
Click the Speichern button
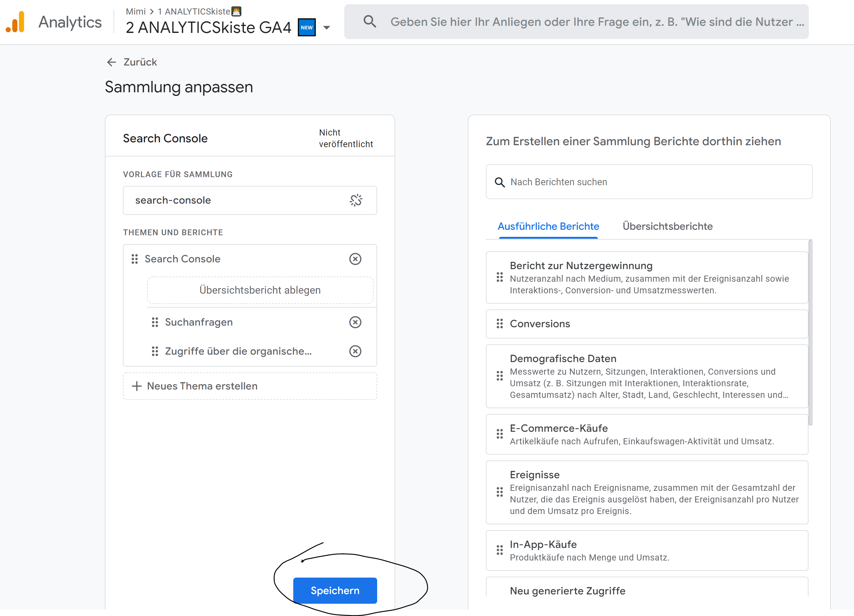coord(335,591)
